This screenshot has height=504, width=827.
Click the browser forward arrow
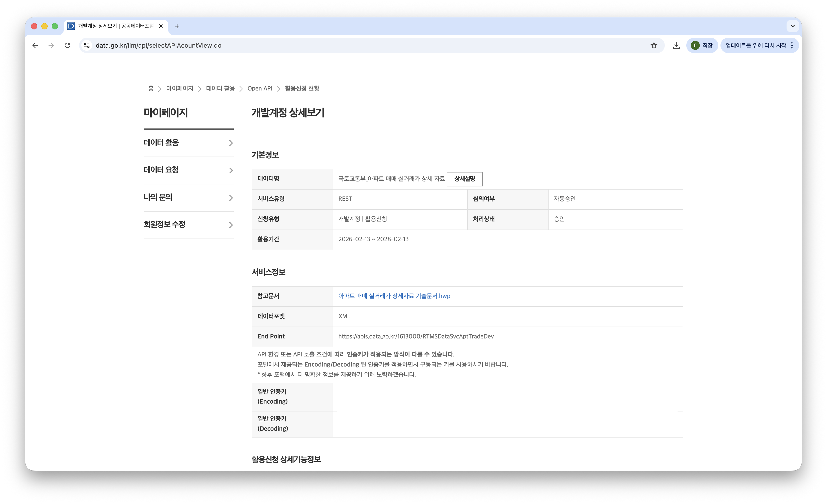tap(51, 45)
